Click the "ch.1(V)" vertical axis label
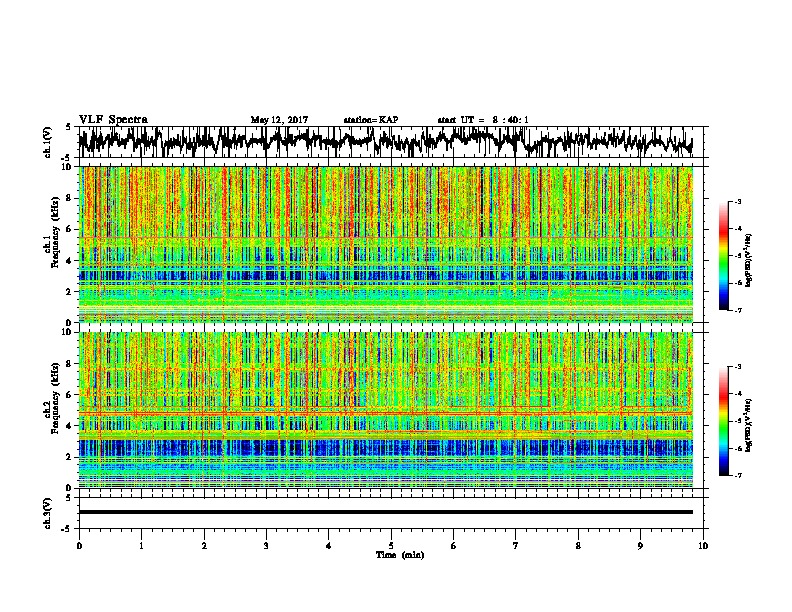The height and width of the screenshot is (612, 792). 48,142
